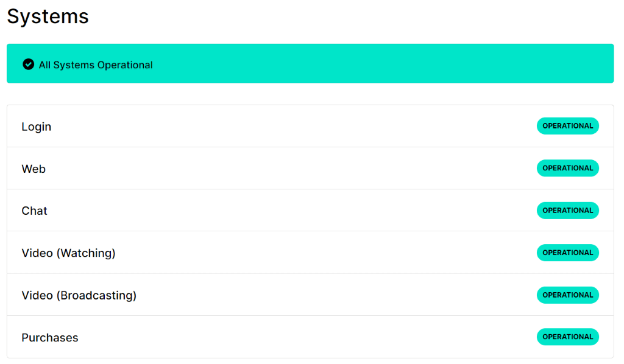The height and width of the screenshot is (364, 624).
Task: Click the All Systems Operational text
Action: [x=96, y=65]
